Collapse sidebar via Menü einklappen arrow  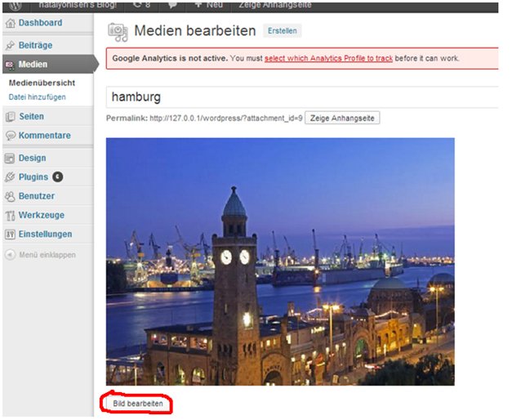[10, 255]
